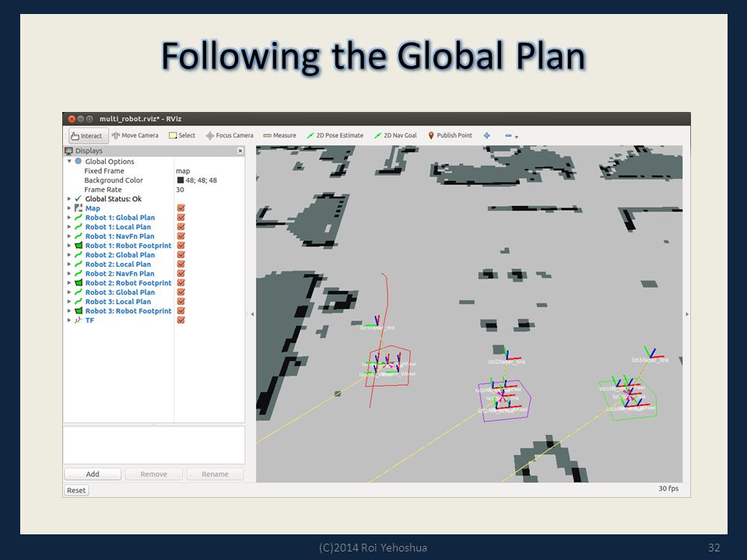This screenshot has height=560, width=747.
Task: Click the Robot 3: Robot Footprint polygon icon
Action: click(x=79, y=311)
